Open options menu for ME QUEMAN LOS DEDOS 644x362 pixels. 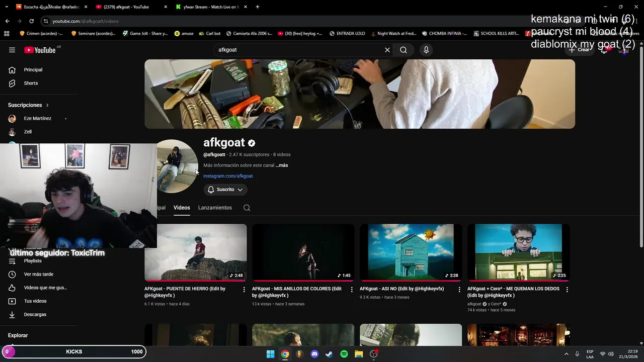(567, 290)
